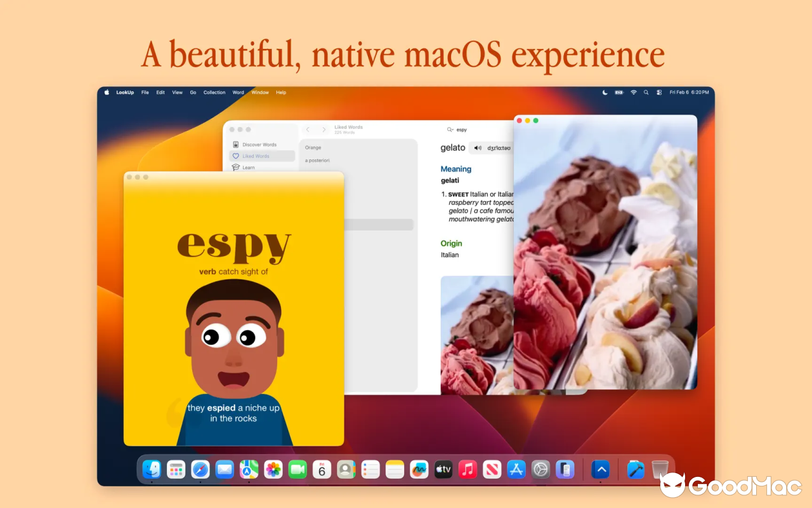Open Apple TV from the dock

point(443,469)
